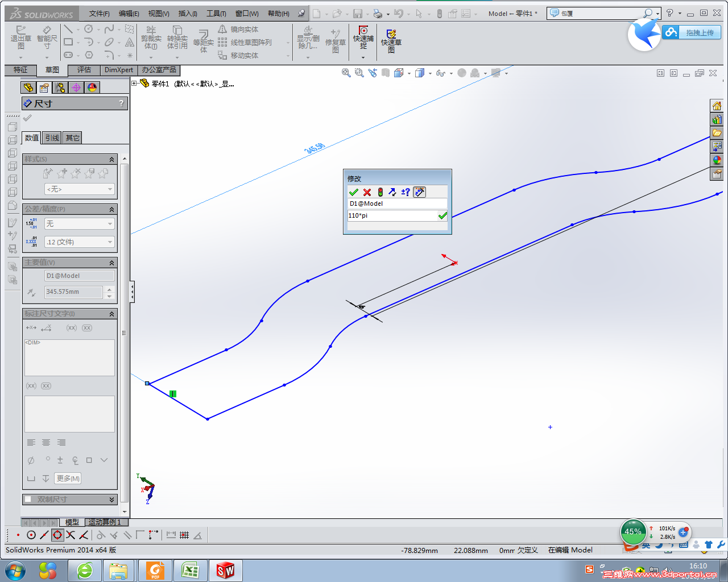Click Zoom to Fit magnifier in view toolbar
The width and height of the screenshot is (728, 582).
tap(346, 73)
